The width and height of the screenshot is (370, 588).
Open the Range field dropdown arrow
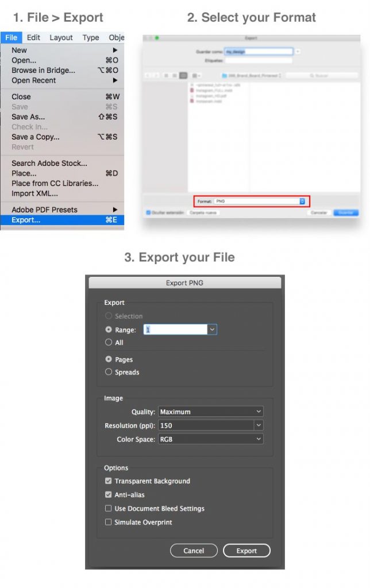[212, 330]
